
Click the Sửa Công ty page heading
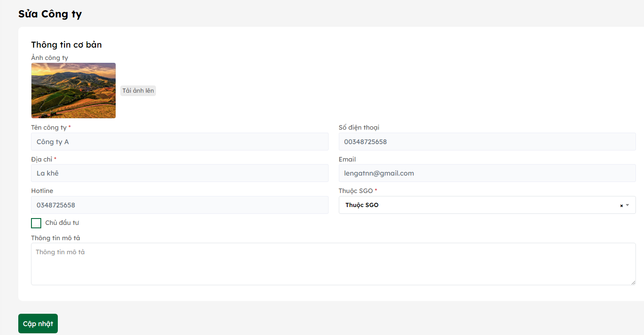pyautogui.click(x=50, y=14)
